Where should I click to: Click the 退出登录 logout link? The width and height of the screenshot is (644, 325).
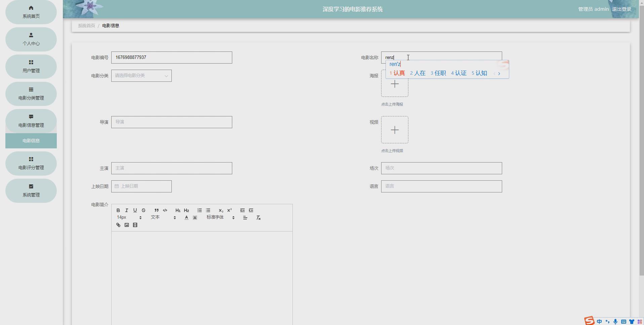pyautogui.click(x=621, y=9)
